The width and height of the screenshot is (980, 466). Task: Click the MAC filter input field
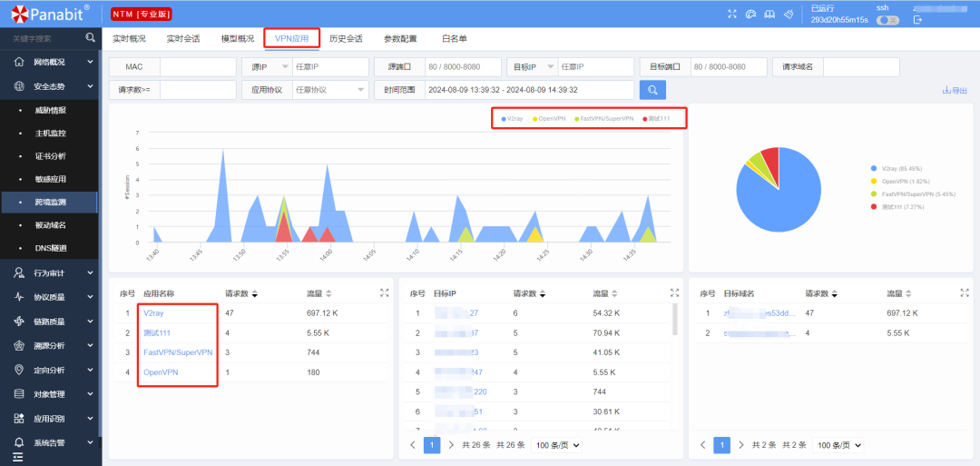point(198,66)
